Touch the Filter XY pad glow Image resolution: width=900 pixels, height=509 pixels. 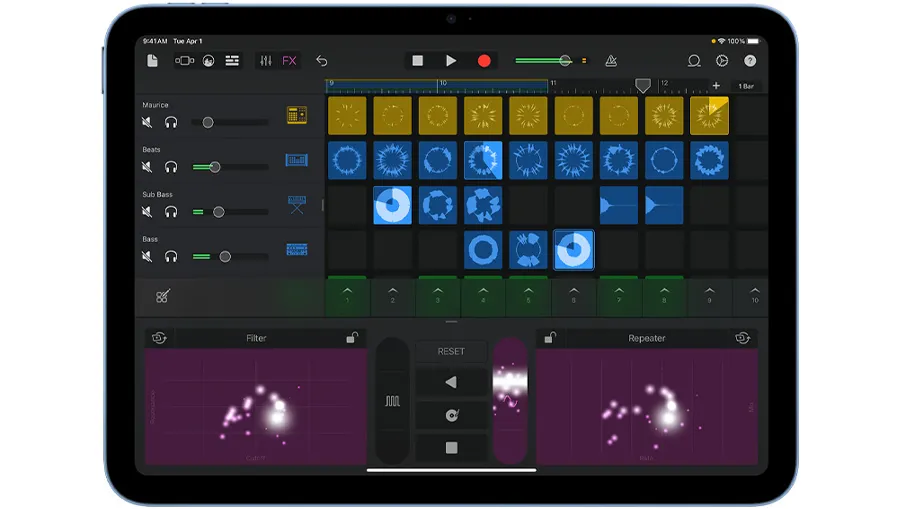(277, 417)
